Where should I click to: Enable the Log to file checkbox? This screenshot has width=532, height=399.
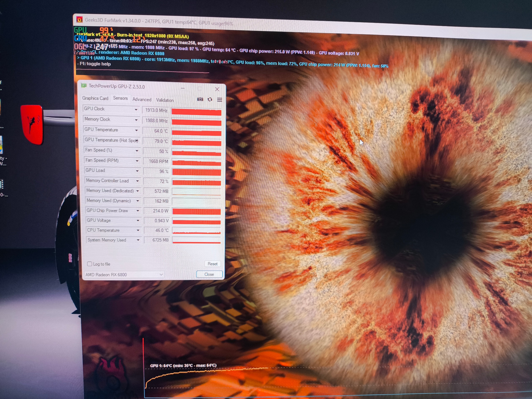pyautogui.click(x=90, y=264)
